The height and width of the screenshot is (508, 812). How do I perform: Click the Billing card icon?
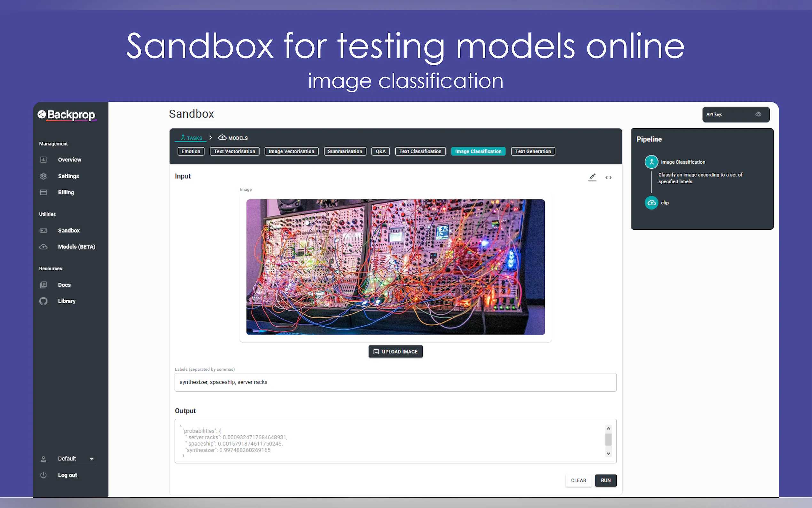click(x=43, y=192)
